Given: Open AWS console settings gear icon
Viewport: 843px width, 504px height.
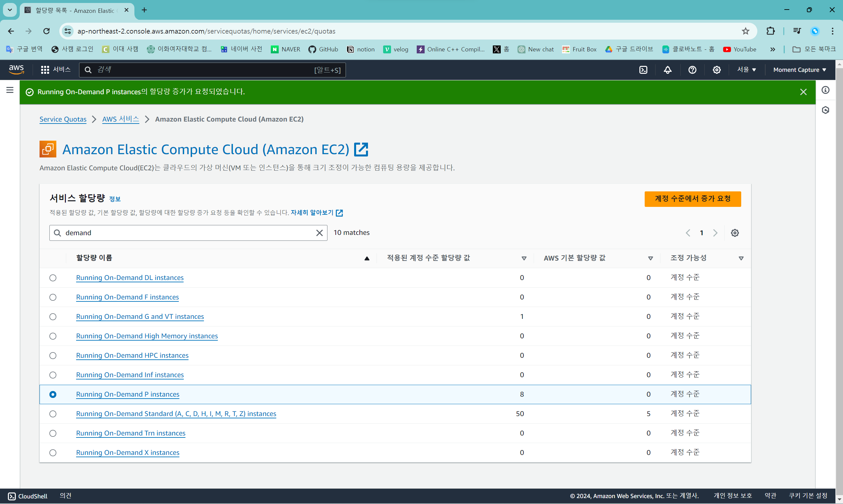Looking at the screenshot, I should click(717, 70).
